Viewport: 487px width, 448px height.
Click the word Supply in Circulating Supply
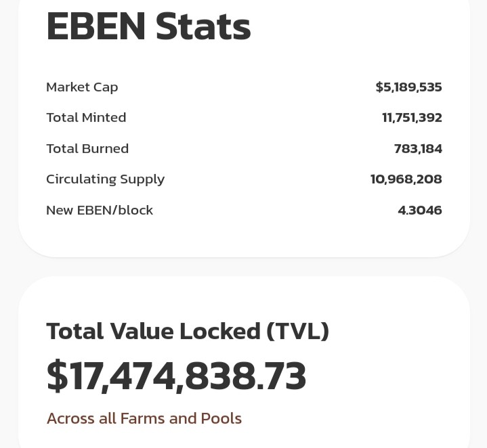click(142, 180)
